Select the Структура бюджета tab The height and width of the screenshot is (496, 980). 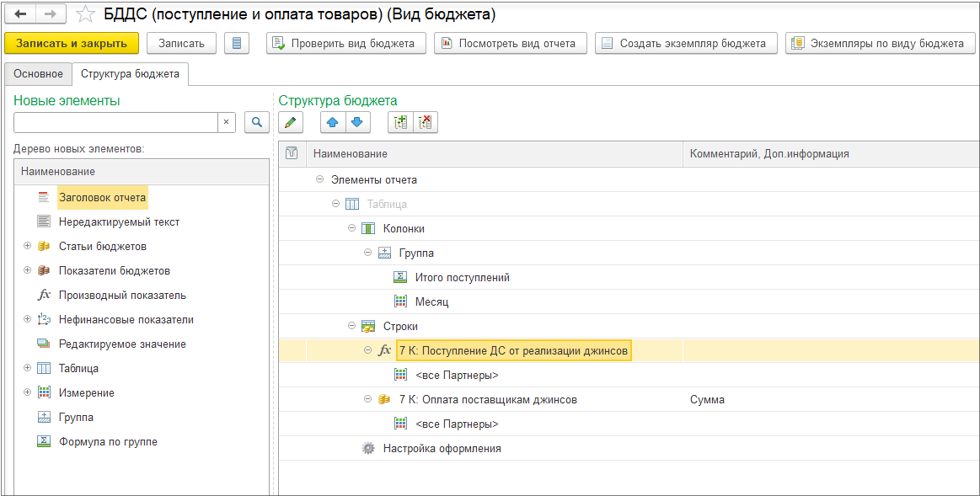click(130, 74)
